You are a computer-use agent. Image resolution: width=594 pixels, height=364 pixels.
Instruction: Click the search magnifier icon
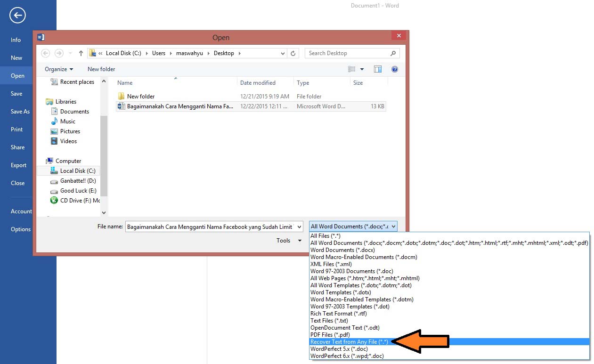(x=393, y=53)
